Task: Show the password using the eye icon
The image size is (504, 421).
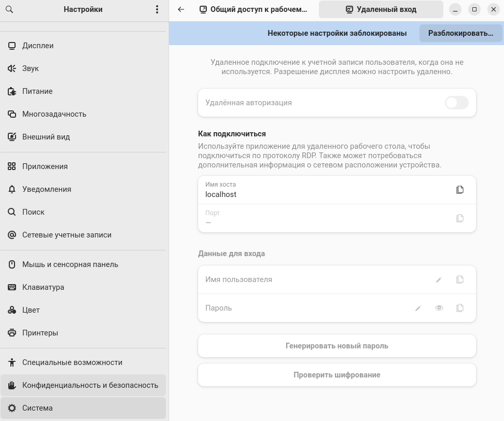Action: (439, 308)
